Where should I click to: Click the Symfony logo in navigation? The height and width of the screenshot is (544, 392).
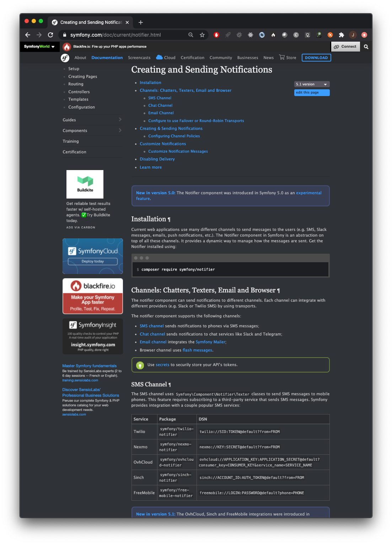(x=65, y=58)
